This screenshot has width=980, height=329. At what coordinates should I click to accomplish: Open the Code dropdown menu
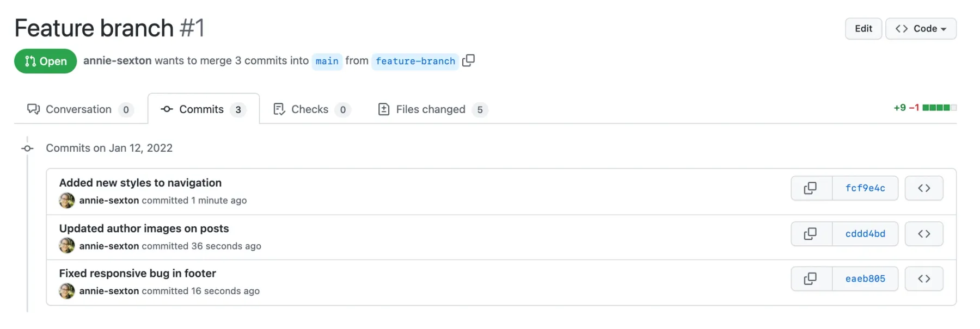pyautogui.click(x=921, y=29)
